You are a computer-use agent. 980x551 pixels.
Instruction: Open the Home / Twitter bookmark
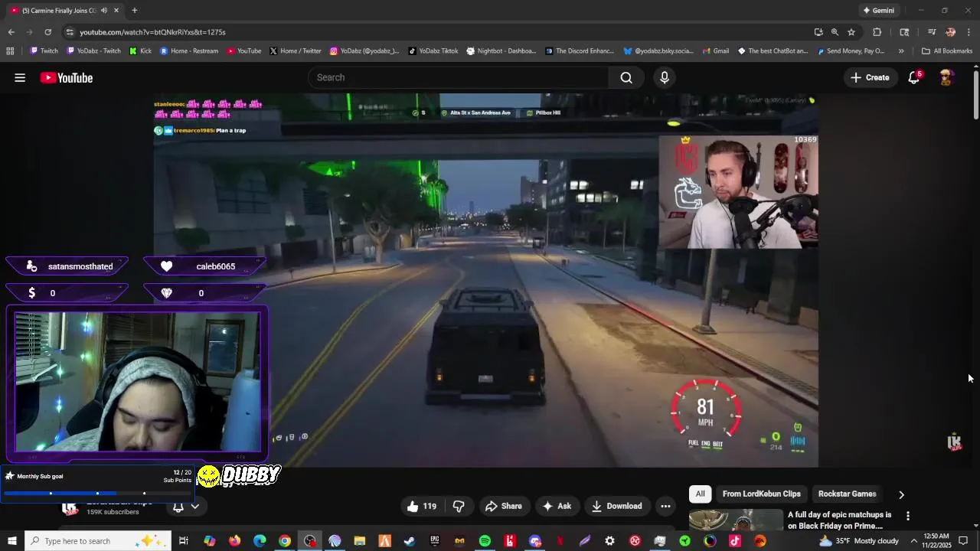tap(296, 51)
